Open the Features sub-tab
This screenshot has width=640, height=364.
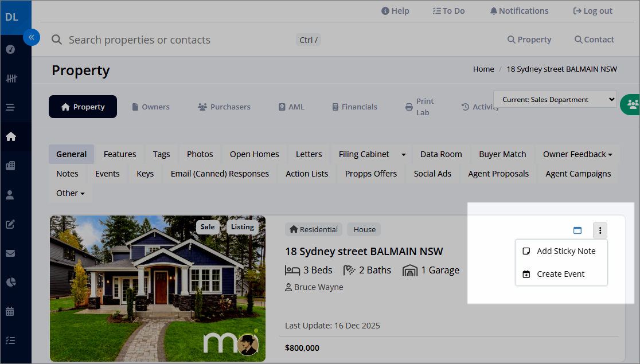pyautogui.click(x=120, y=154)
